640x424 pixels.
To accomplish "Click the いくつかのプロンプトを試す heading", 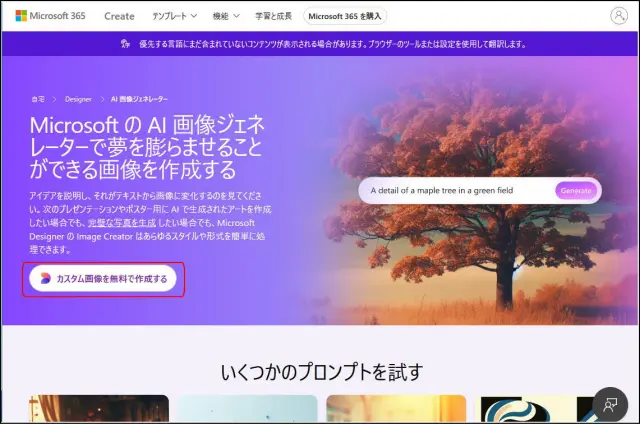I will coord(322,372).
